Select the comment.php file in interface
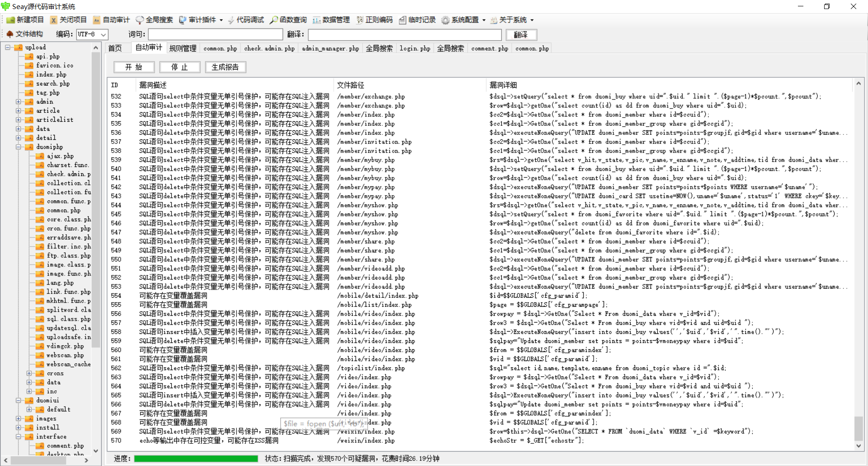The image size is (868, 466). [x=65, y=446]
